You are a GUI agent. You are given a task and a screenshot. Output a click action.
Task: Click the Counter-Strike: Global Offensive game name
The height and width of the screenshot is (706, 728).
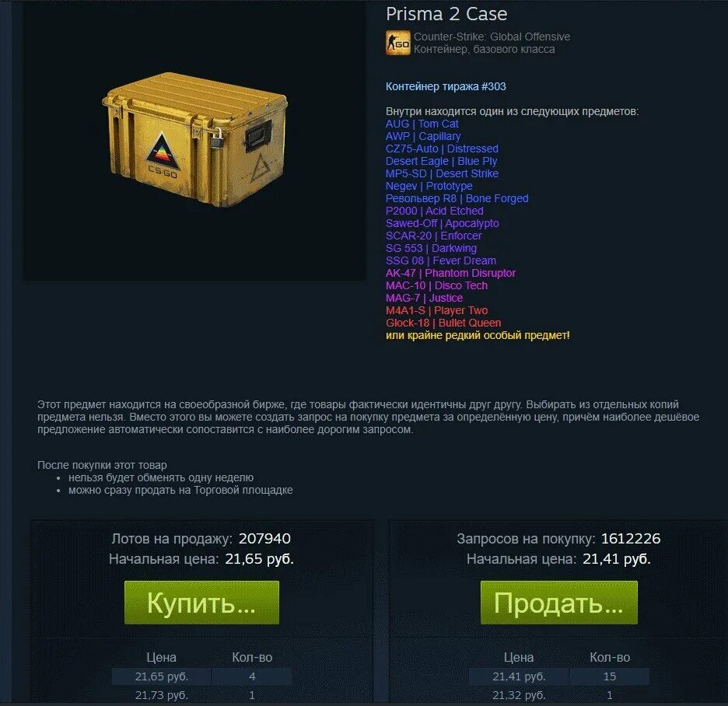click(x=492, y=37)
